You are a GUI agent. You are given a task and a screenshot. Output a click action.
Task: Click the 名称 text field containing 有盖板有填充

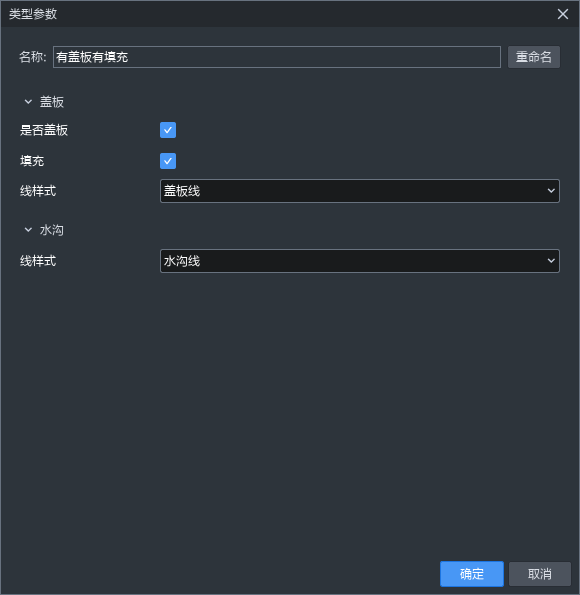click(277, 57)
